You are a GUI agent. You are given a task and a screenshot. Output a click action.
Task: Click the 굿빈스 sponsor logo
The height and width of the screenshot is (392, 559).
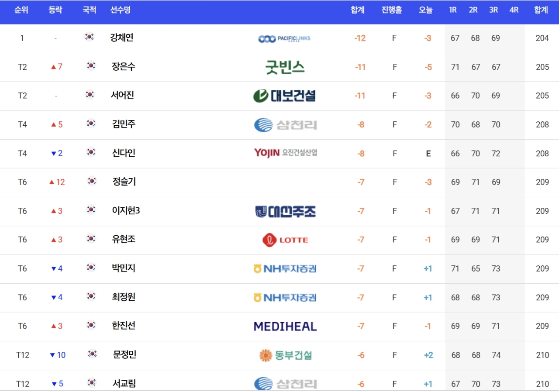click(x=285, y=67)
